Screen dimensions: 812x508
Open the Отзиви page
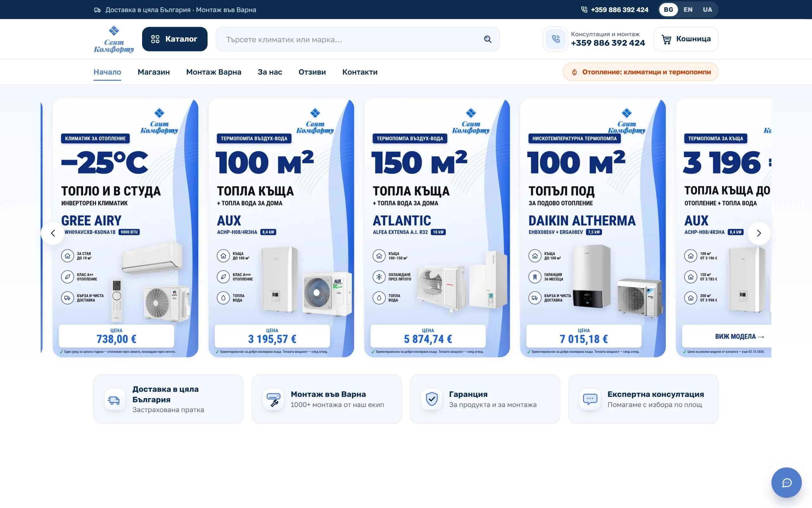pos(312,72)
